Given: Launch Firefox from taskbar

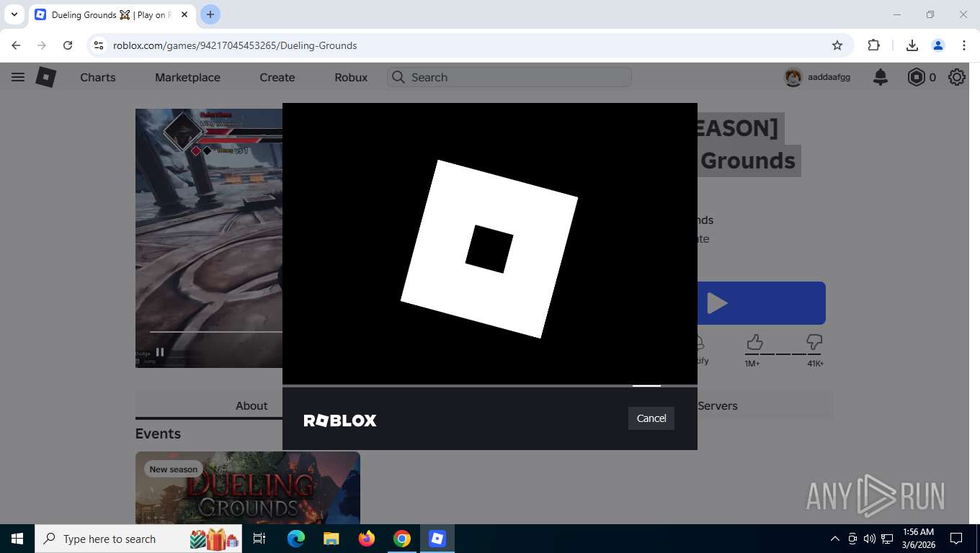Looking at the screenshot, I should click(367, 539).
